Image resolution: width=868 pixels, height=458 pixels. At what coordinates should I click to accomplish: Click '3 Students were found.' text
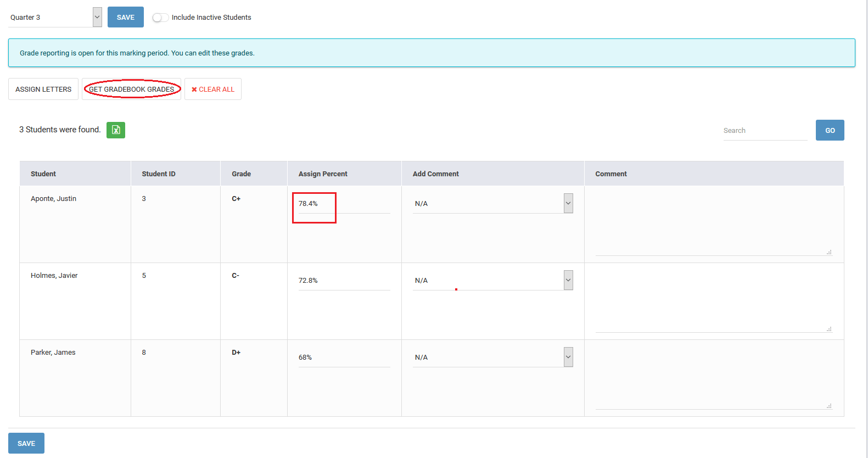pyautogui.click(x=60, y=130)
